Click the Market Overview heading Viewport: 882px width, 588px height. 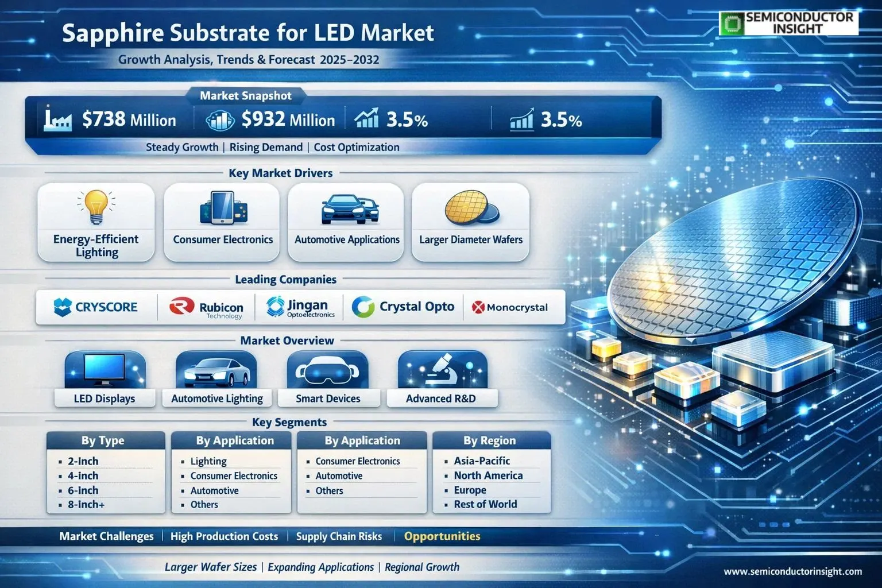[287, 341]
